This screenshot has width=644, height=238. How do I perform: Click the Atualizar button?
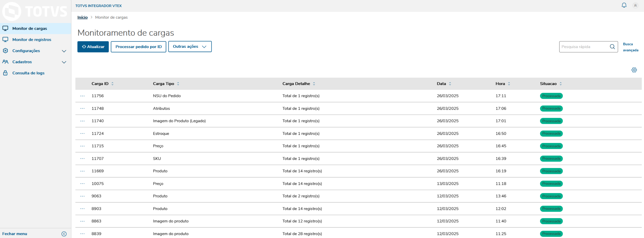[x=93, y=47]
